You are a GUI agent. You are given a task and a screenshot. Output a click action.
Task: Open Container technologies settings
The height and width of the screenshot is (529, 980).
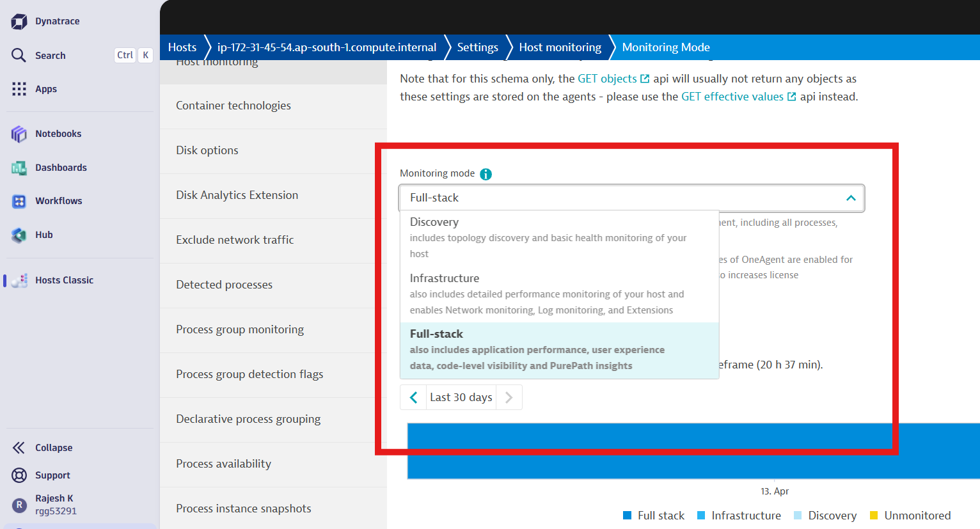tap(273, 106)
